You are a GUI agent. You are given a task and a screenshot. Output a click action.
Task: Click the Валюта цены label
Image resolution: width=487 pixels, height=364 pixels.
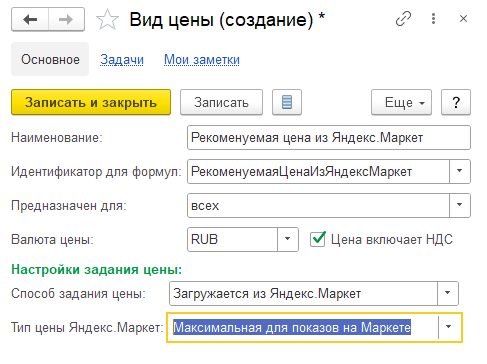(52, 239)
